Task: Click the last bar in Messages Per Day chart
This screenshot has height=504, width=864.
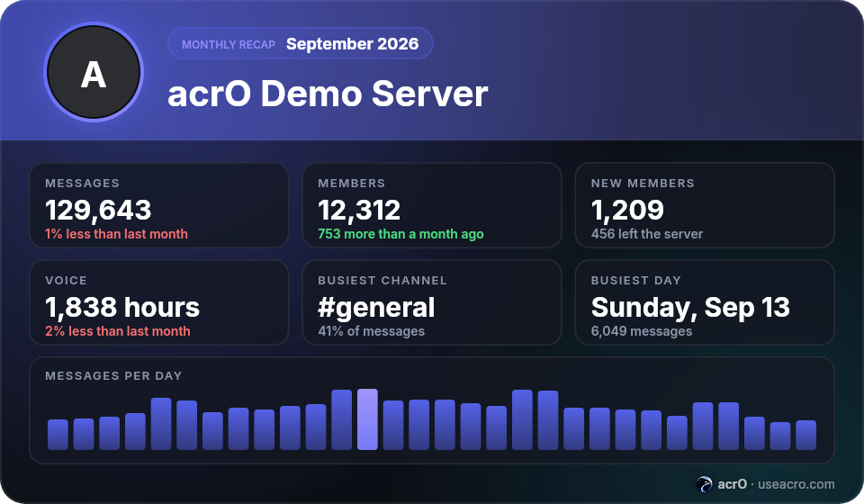Action: [x=806, y=435]
